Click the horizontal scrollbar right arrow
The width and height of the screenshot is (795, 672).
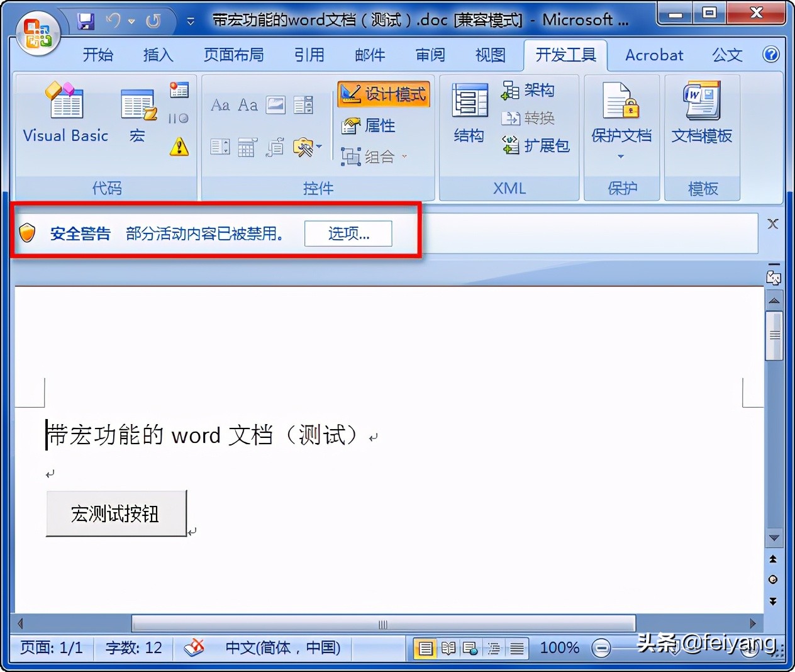[753, 624]
